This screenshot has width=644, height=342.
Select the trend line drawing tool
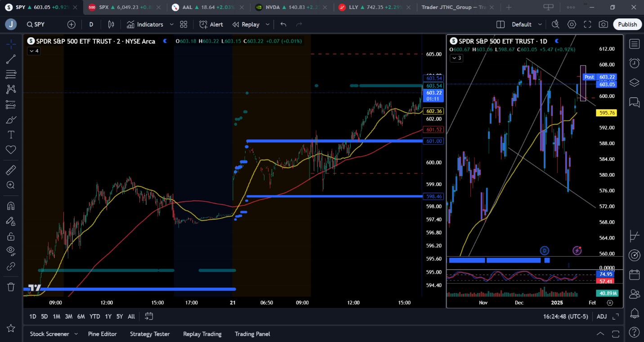click(x=11, y=59)
